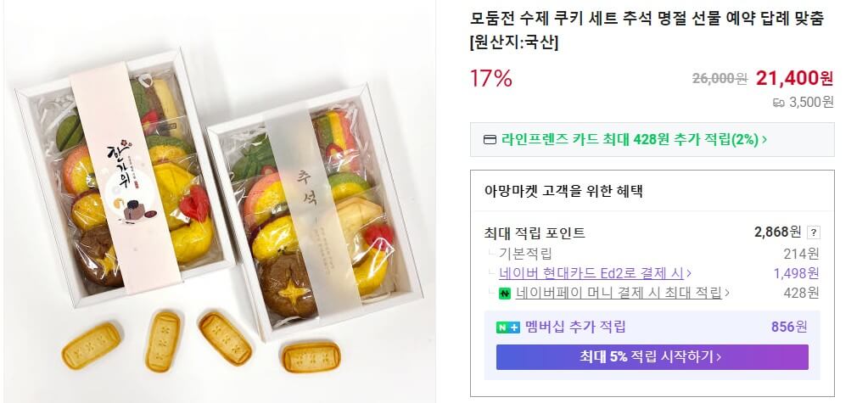Click the 최대 적립 포인트 row label

point(535,232)
